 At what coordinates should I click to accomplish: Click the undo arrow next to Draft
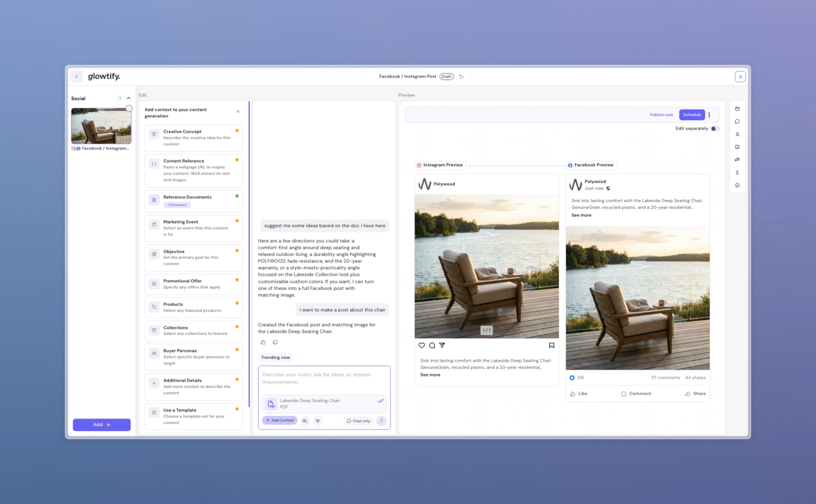(x=461, y=76)
